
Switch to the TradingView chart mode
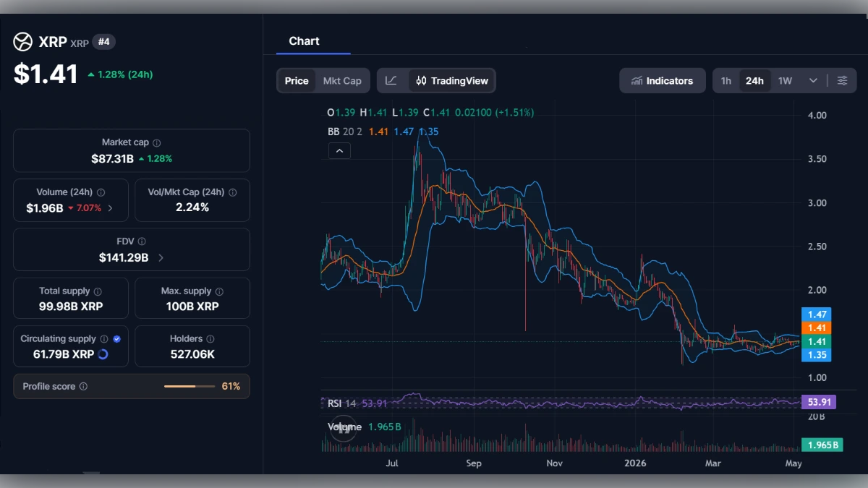tap(452, 81)
